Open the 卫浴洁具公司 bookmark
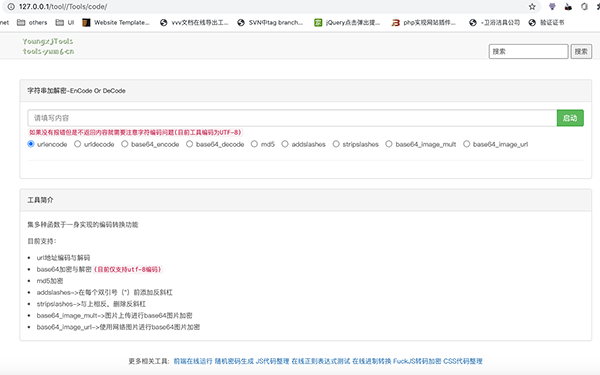Viewport: 600px width, 375px height. coord(494,23)
